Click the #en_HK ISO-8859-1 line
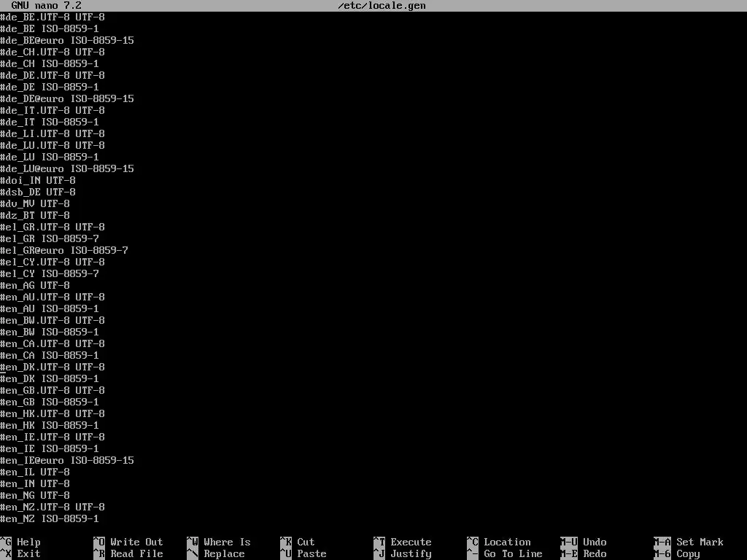Viewport: 747px width, 560px height. (x=50, y=425)
